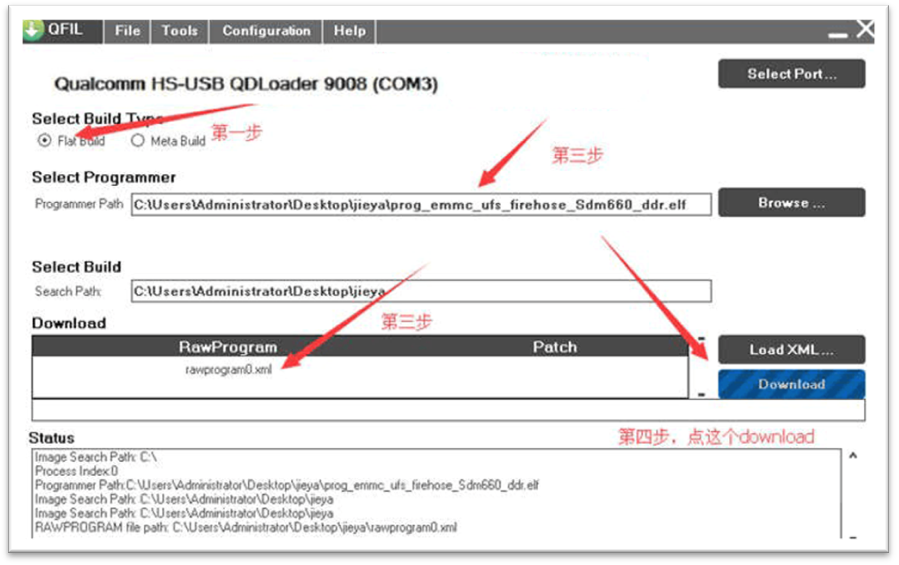Select the Meta Build radio option

138,141
